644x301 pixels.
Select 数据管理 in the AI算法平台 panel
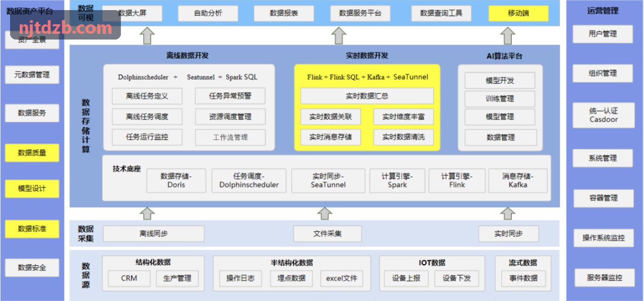pyautogui.click(x=501, y=137)
